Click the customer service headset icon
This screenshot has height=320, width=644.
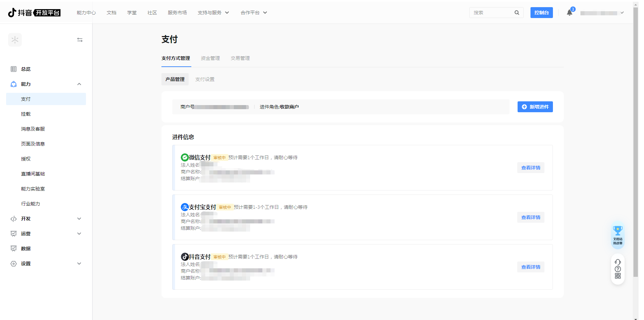(617, 262)
